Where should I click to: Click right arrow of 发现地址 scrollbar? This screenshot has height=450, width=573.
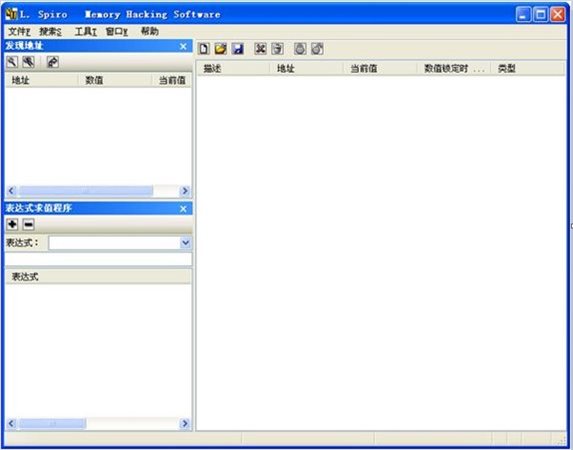[185, 190]
